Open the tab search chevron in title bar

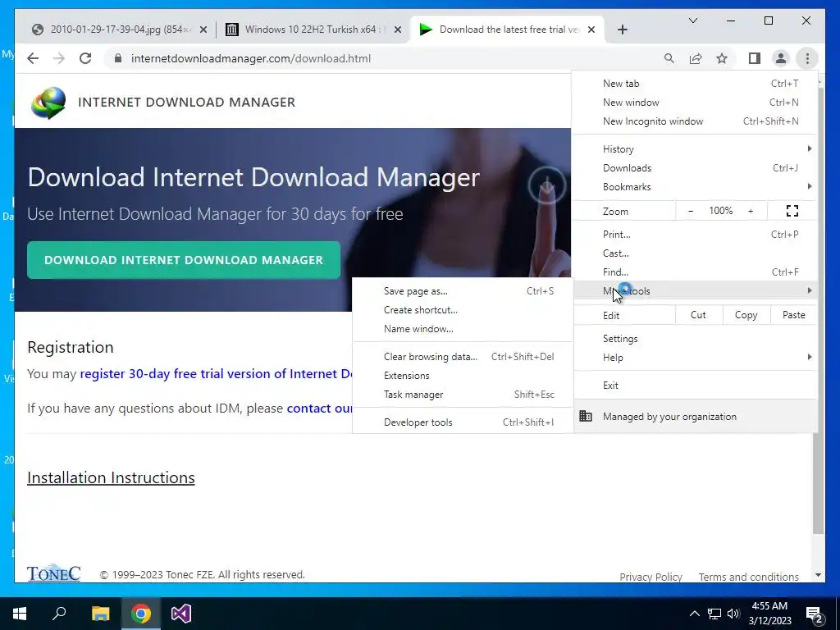pyautogui.click(x=692, y=21)
